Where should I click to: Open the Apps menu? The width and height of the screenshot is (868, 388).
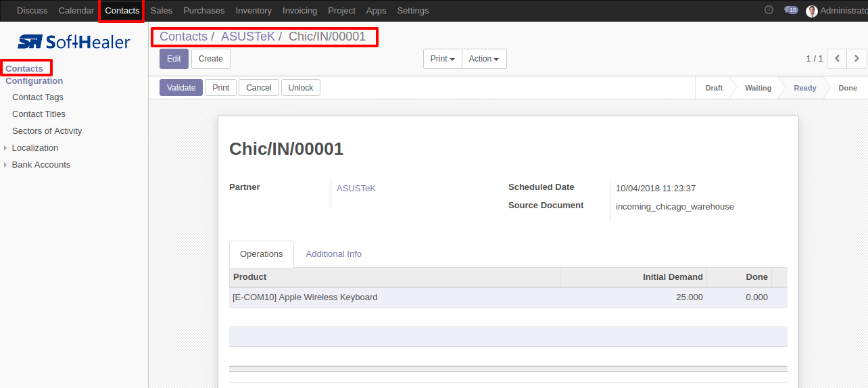pyautogui.click(x=376, y=11)
